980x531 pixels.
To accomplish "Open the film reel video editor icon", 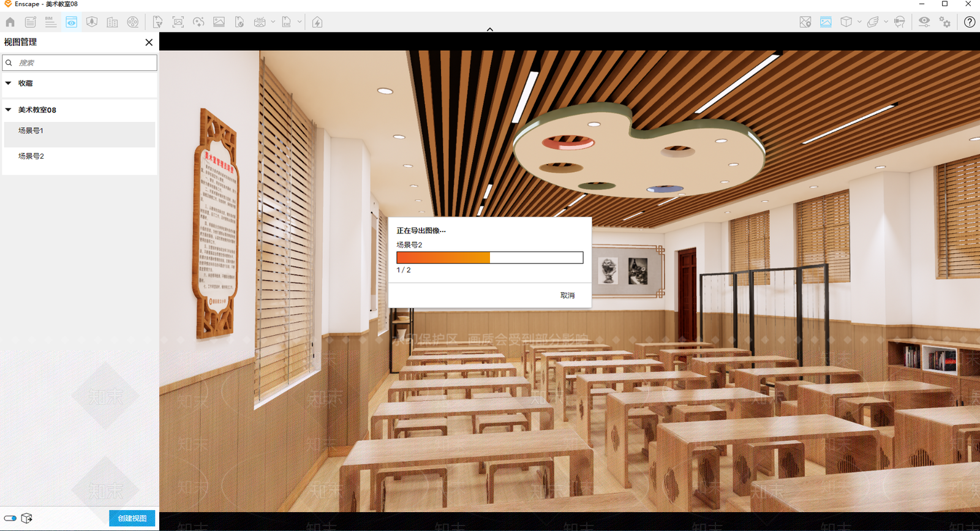I will (x=133, y=22).
